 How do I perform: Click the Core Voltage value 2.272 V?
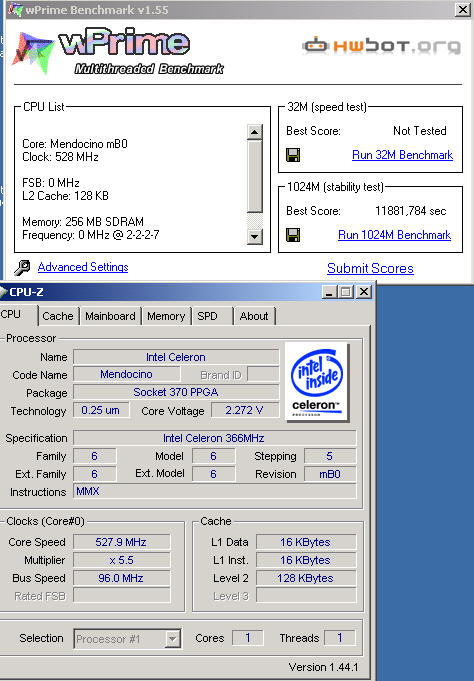click(x=245, y=410)
